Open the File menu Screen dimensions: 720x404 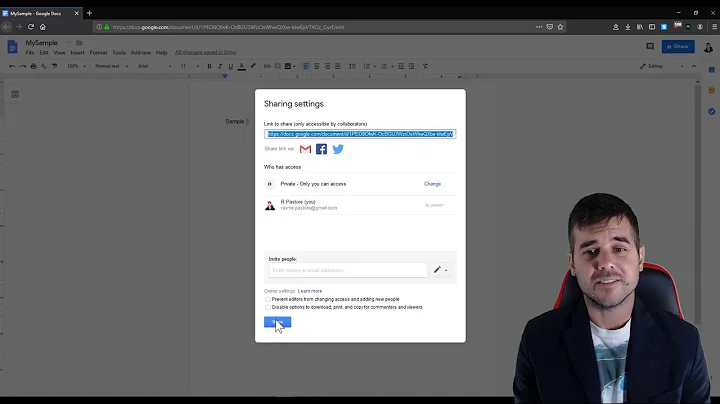30,53
